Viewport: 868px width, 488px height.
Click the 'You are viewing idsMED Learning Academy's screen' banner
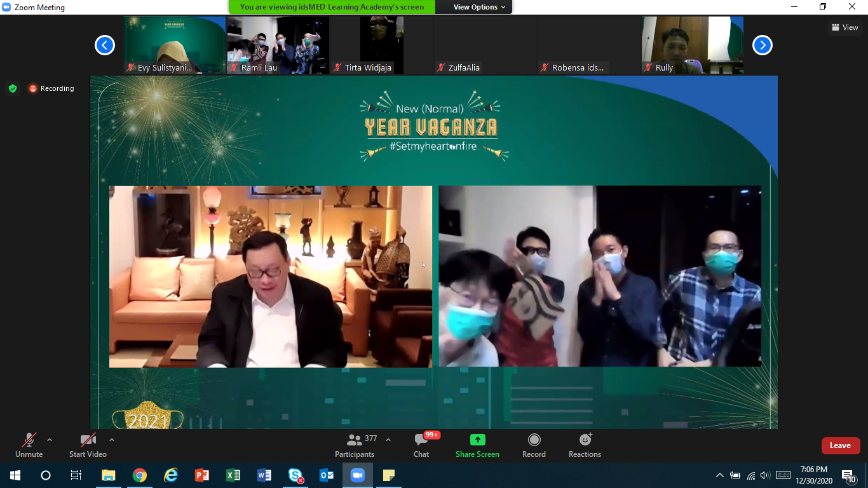tap(332, 7)
